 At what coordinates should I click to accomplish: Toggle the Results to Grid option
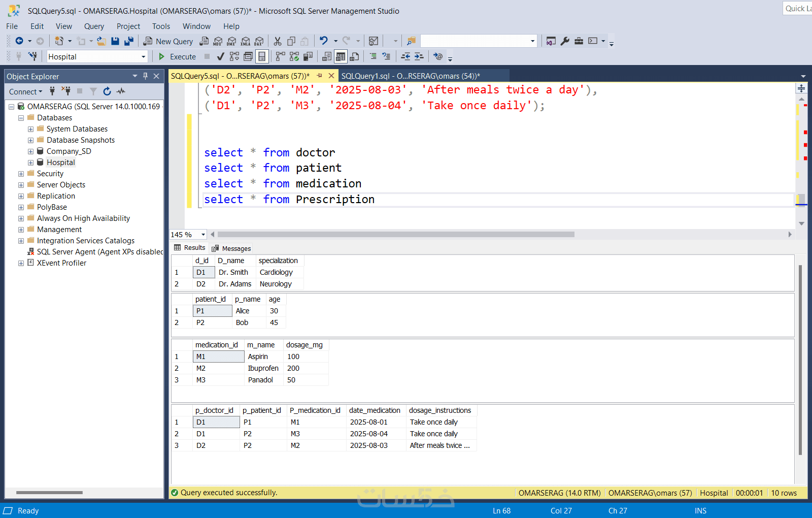(341, 56)
